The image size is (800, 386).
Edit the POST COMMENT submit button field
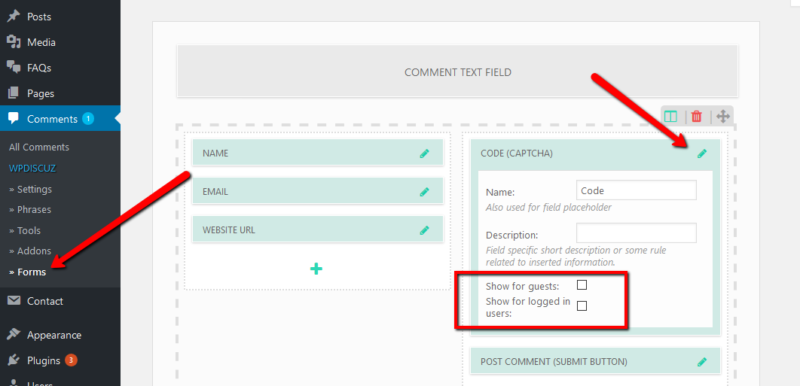click(x=702, y=362)
